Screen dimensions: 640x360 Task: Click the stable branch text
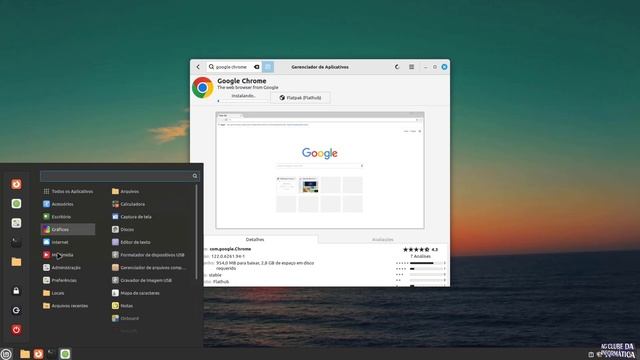215,275
